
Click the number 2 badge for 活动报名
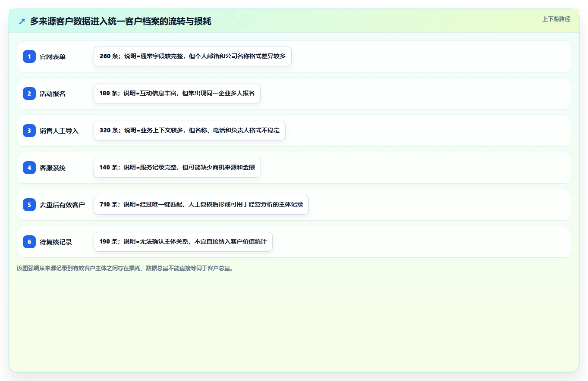tap(29, 94)
